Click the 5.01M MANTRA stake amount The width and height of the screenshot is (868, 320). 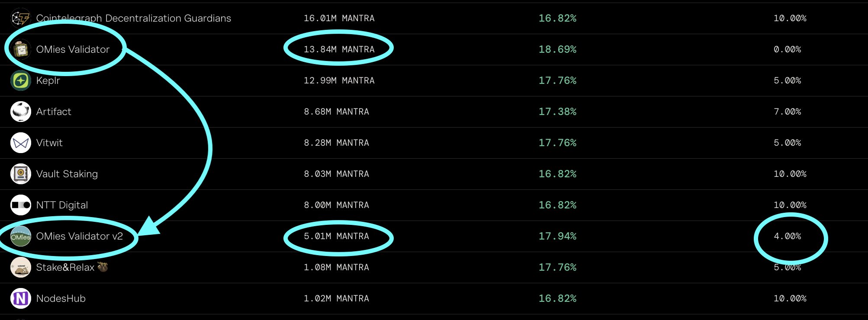pyautogui.click(x=336, y=237)
